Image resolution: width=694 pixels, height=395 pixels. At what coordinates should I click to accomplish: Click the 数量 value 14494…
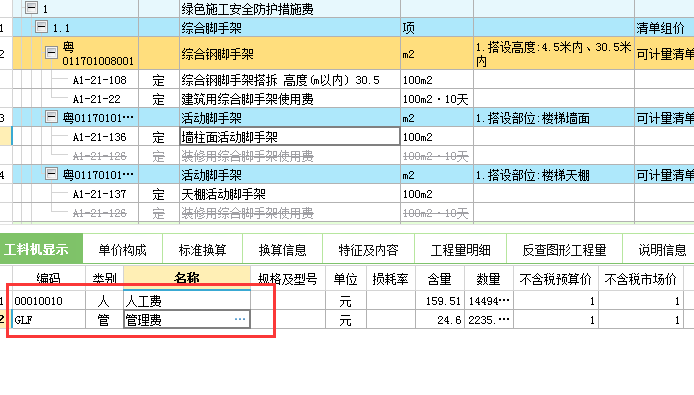[489, 301]
